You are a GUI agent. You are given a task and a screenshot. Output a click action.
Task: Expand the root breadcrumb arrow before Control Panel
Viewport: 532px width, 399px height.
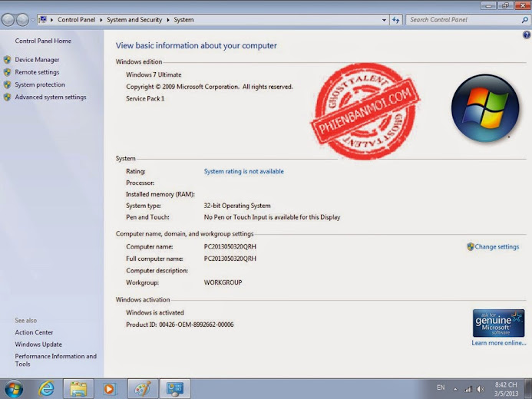coord(52,20)
